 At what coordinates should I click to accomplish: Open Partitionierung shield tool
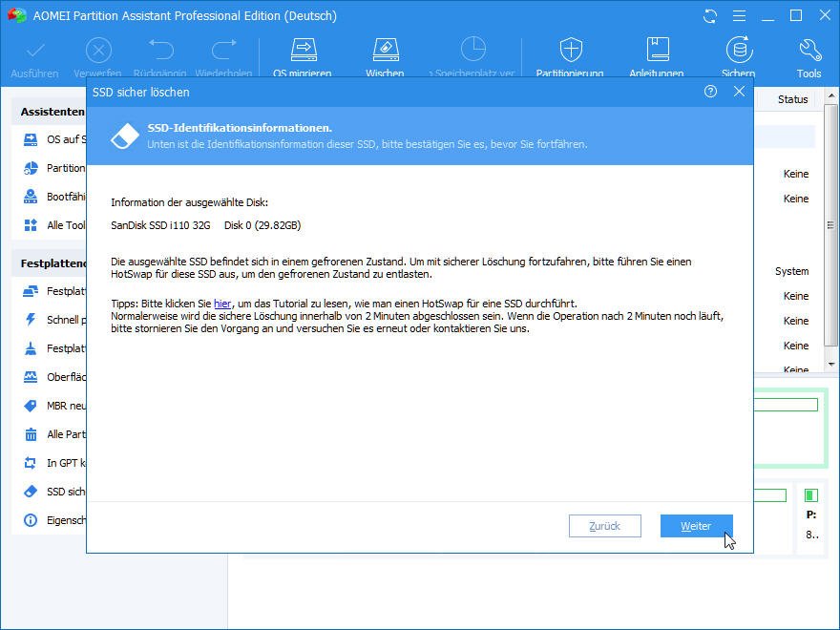click(570, 57)
